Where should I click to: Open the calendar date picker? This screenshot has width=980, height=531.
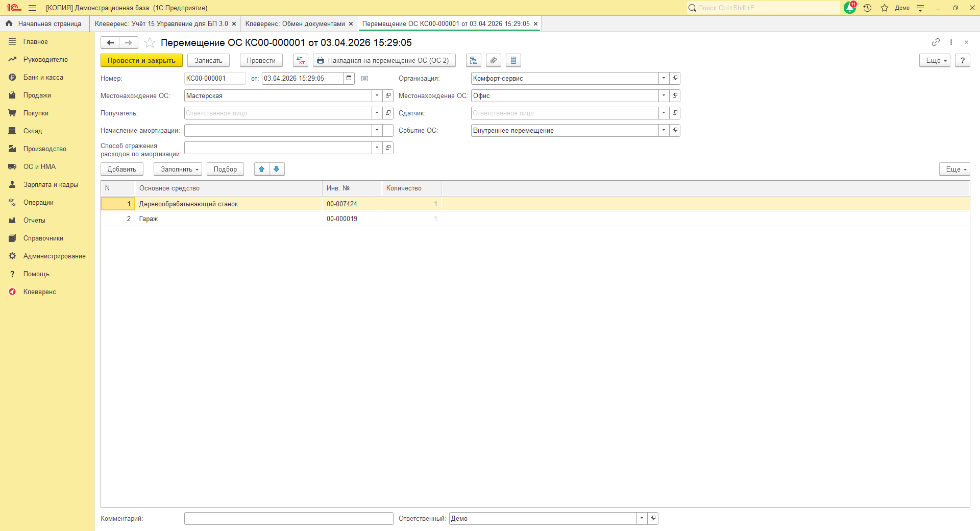pyautogui.click(x=349, y=78)
